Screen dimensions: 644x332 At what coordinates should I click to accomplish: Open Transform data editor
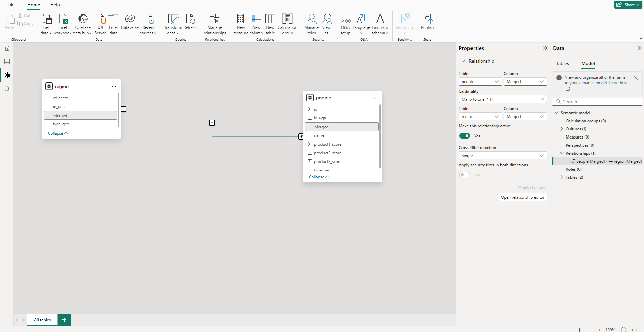(x=173, y=24)
